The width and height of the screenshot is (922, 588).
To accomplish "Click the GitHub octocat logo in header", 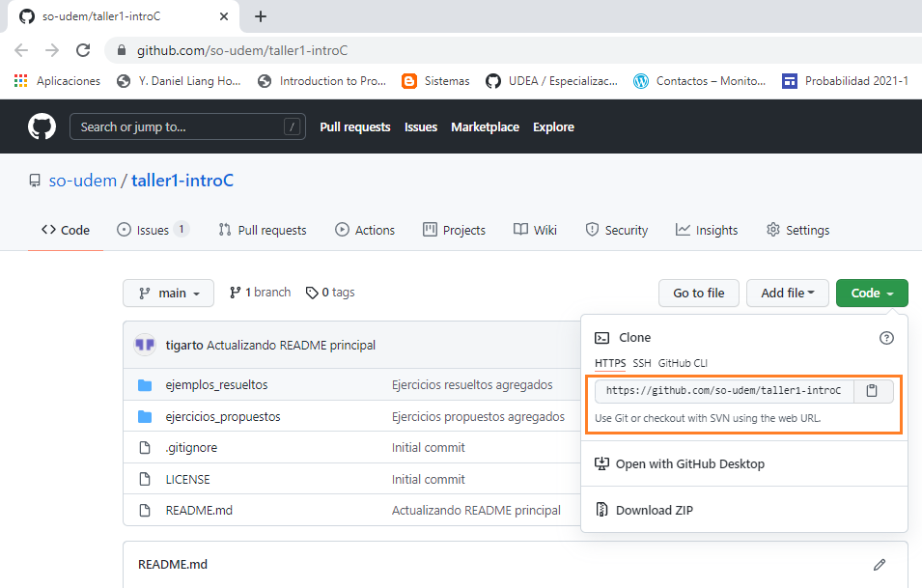I will [42, 126].
